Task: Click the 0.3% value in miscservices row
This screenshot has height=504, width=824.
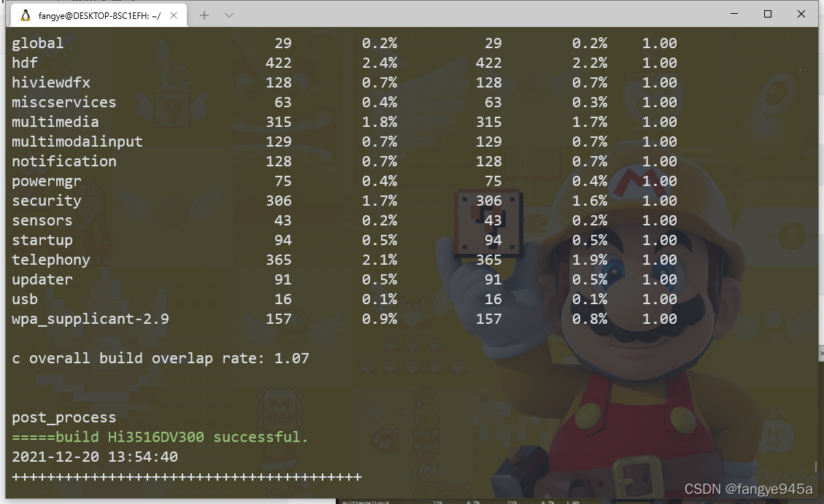Action: (x=590, y=102)
